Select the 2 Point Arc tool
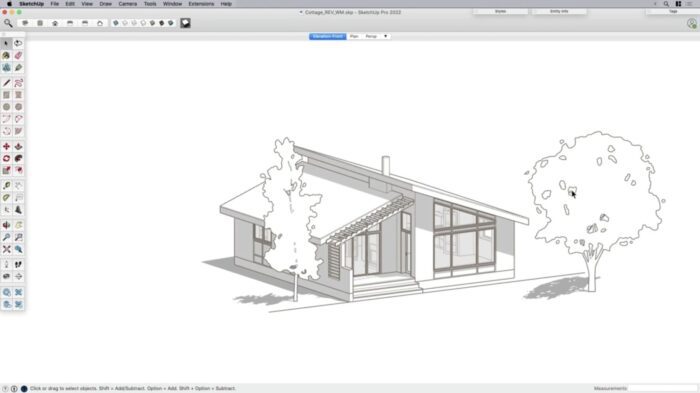Viewport: 700px width, 393px height. pos(18,119)
